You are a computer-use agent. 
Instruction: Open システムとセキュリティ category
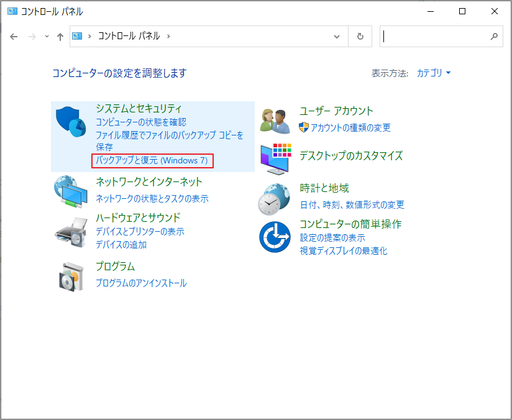click(x=139, y=109)
